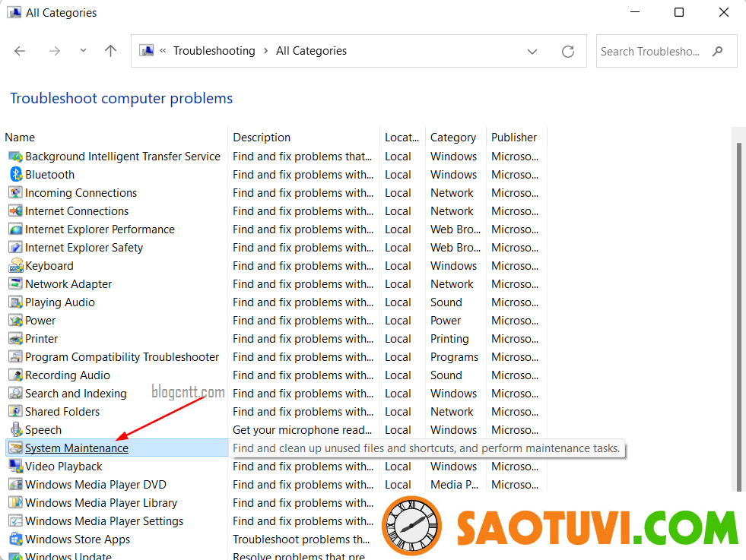Click the 'Programs' category cell
Image resolution: width=746 pixels, height=560 pixels.
(454, 356)
